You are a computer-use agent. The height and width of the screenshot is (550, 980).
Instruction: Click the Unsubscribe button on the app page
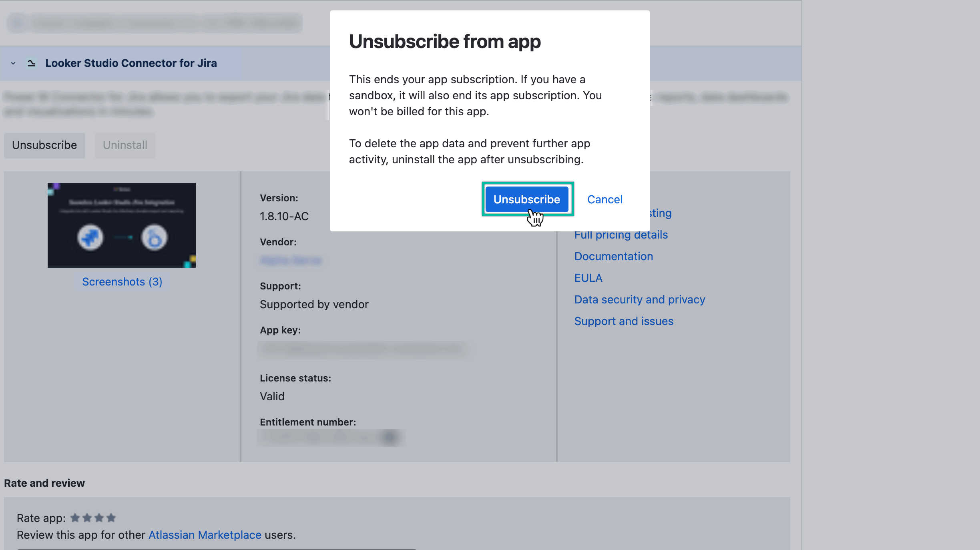tap(44, 145)
